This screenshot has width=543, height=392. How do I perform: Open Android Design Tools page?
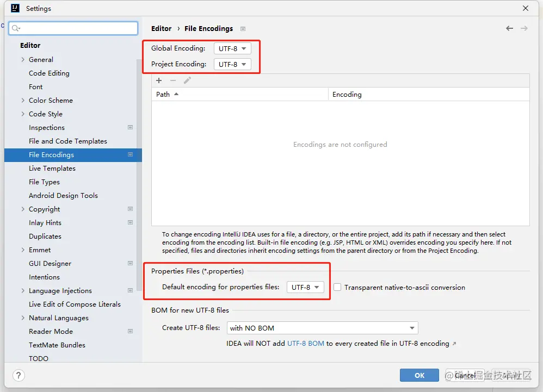click(x=63, y=196)
